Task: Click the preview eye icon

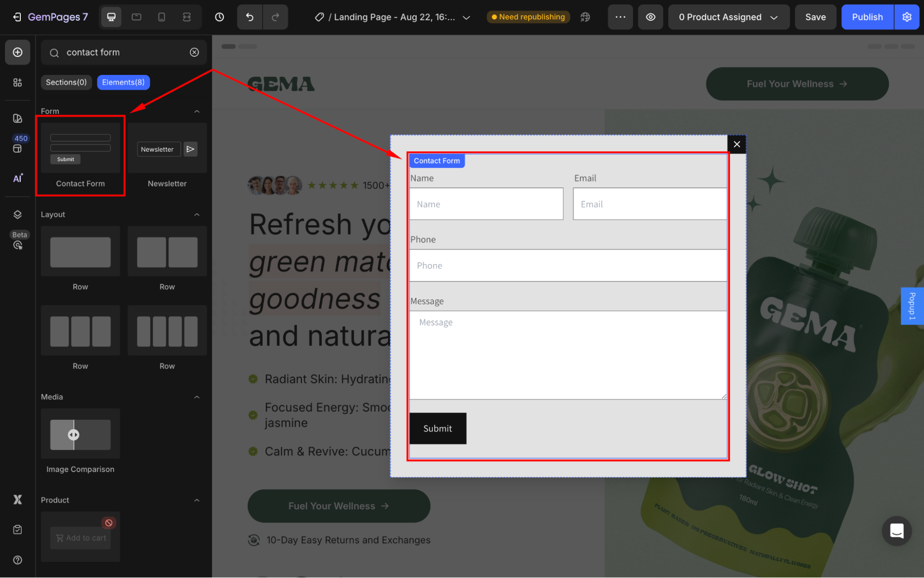Action: [x=650, y=17]
